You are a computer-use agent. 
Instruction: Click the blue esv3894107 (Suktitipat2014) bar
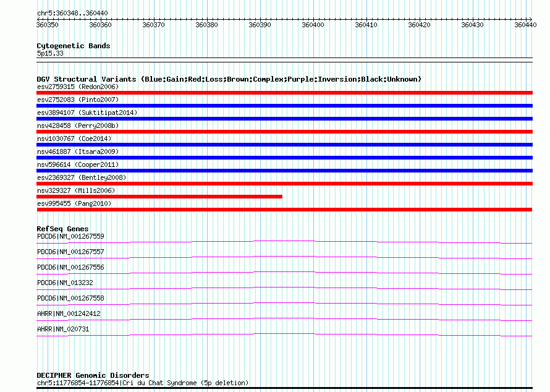coord(284,119)
